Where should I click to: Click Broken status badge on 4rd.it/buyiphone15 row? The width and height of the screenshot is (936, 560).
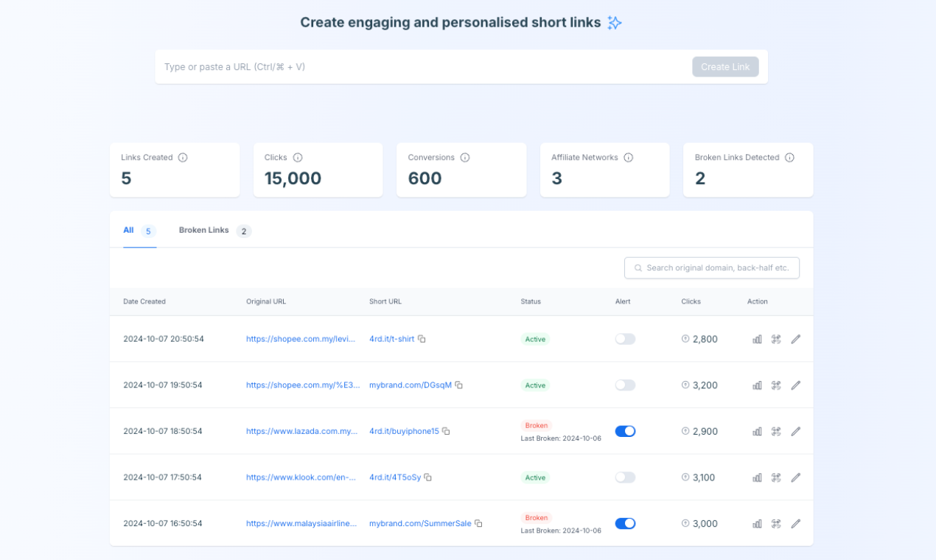click(537, 426)
